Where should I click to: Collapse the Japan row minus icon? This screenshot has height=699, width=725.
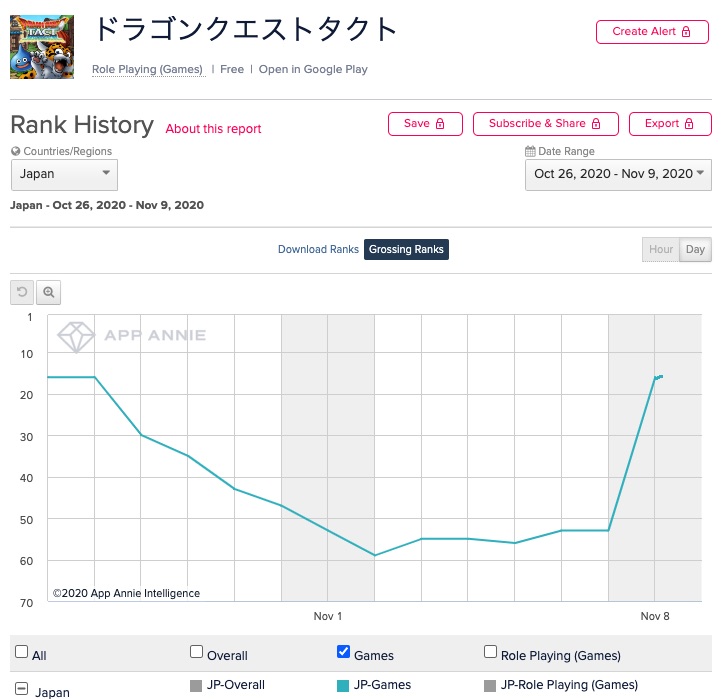tap(21, 690)
